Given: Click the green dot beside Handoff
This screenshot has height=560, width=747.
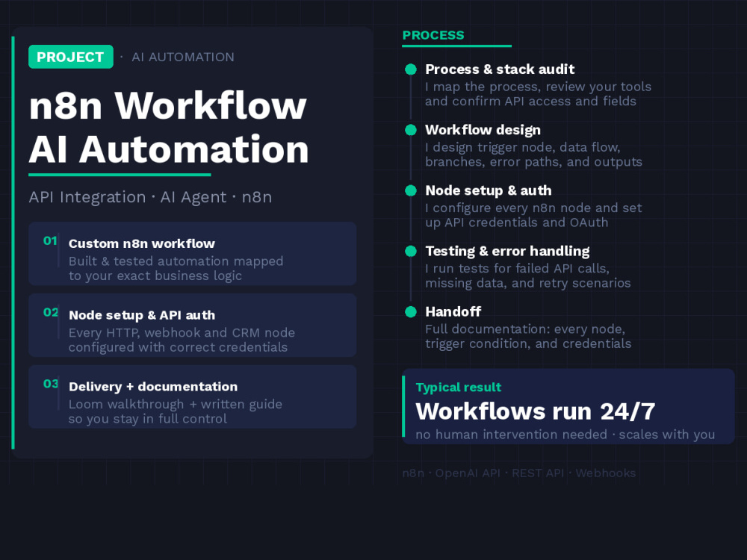Looking at the screenshot, I should tap(411, 312).
